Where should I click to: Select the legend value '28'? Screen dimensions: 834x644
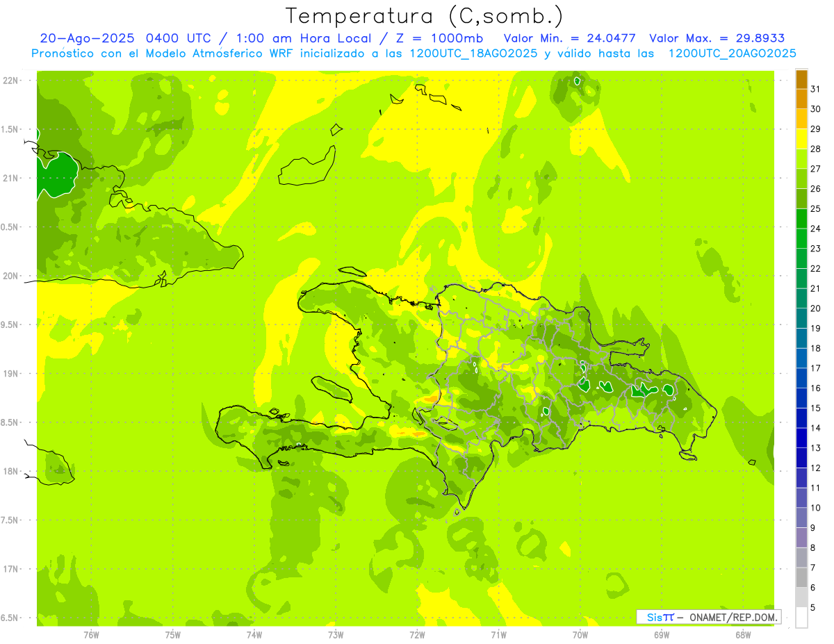[816, 149]
